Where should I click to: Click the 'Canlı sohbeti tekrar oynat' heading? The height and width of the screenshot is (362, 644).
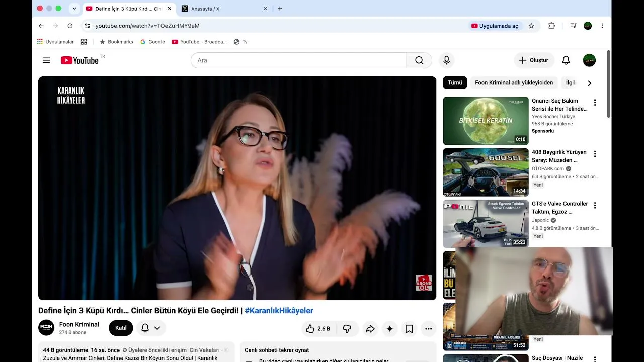pyautogui.click(x=277, y=350)
